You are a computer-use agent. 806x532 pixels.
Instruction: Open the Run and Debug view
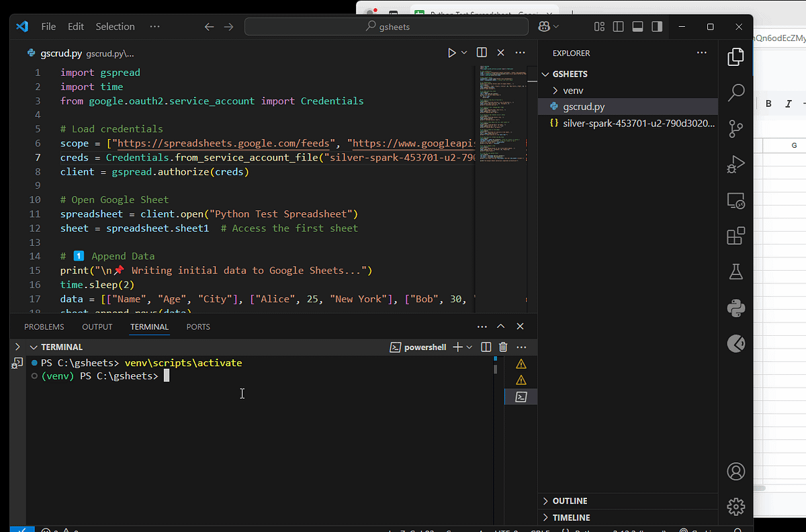click(736, 164)
